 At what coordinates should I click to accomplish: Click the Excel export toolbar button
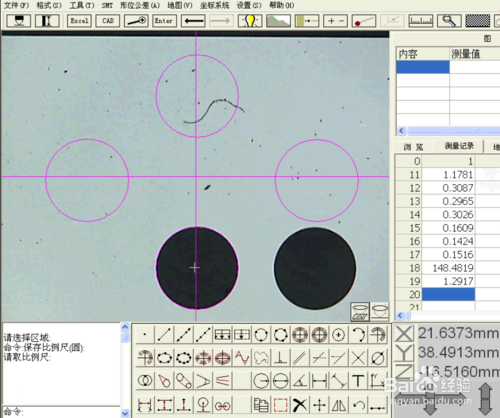(x=79, y=21)
